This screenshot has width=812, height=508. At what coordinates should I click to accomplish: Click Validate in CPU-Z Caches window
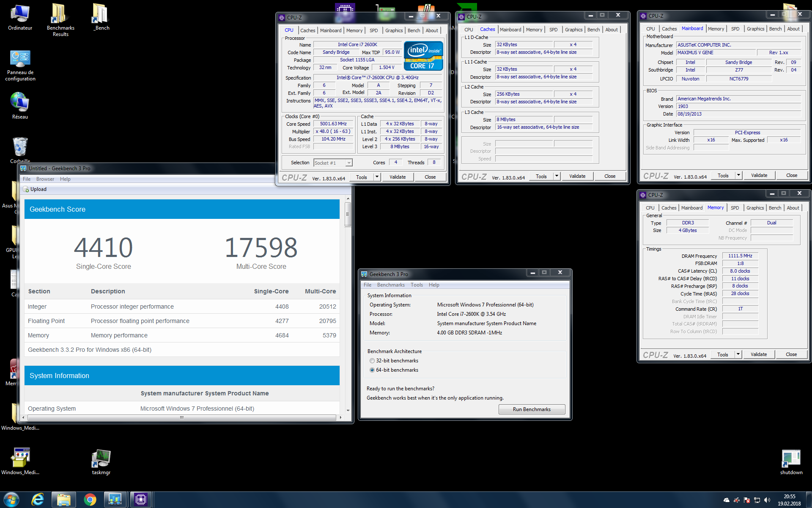click(x=577, y=176)
